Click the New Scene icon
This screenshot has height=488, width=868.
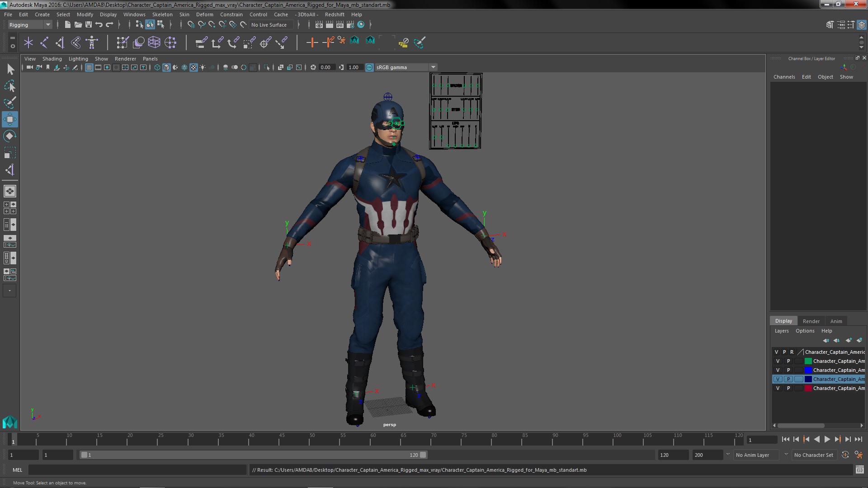[x=67, y=25]
